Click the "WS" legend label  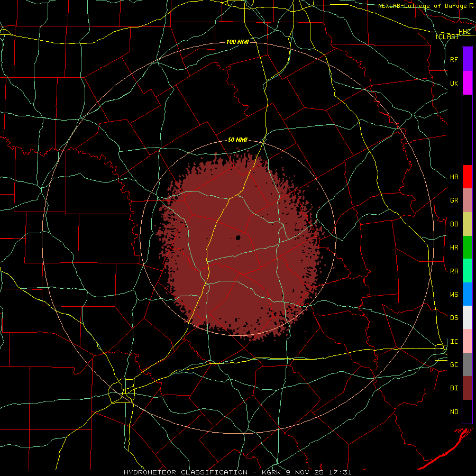(454, 295)
